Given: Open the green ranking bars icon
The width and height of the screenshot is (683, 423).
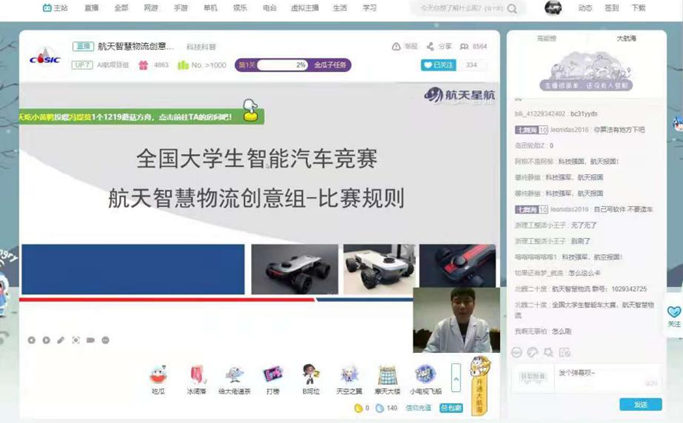Looking at the screenshot, I should point(183,65).
